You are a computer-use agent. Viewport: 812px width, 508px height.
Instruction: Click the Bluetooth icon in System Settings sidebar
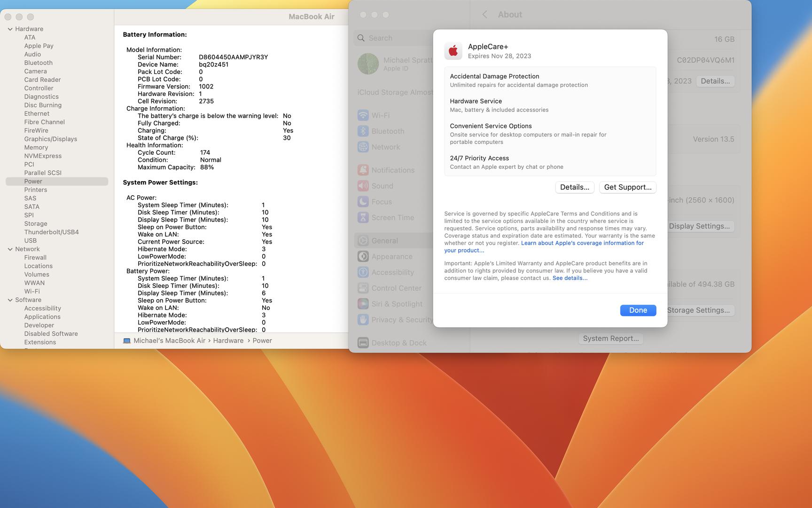click(x=363, y=131)
